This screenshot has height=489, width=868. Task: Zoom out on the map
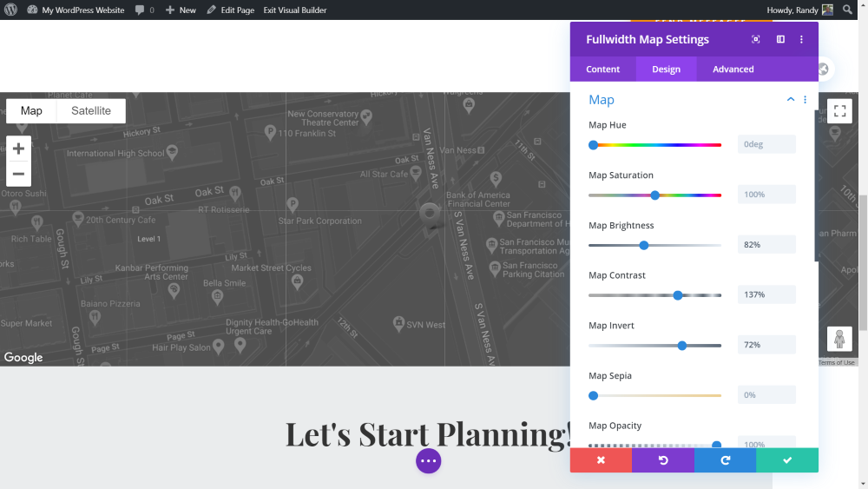tap(18, 174)
